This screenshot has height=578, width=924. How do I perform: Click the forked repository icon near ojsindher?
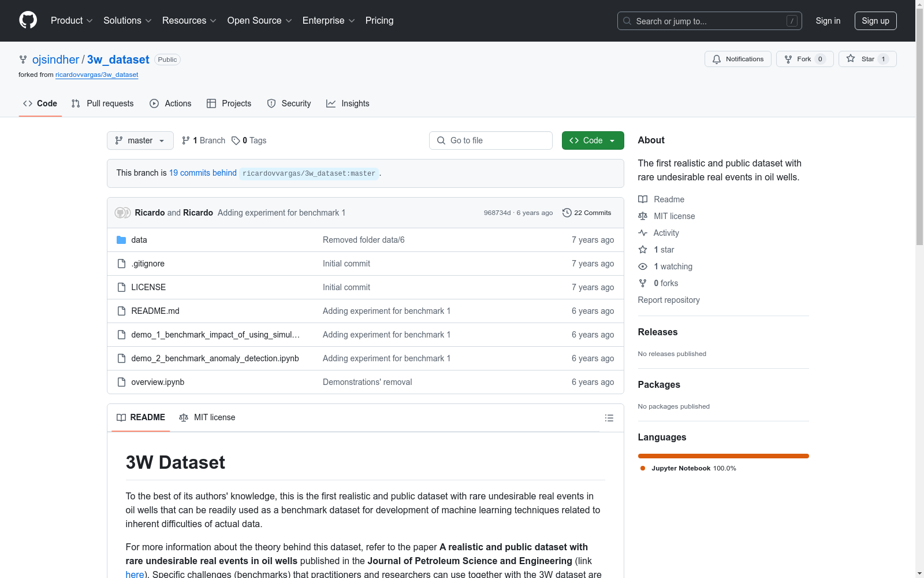23,60
